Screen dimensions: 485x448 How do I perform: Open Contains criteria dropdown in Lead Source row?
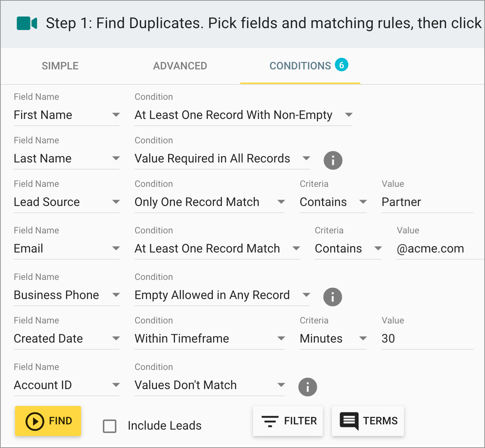pyautogui.click(x=333, y=202)
